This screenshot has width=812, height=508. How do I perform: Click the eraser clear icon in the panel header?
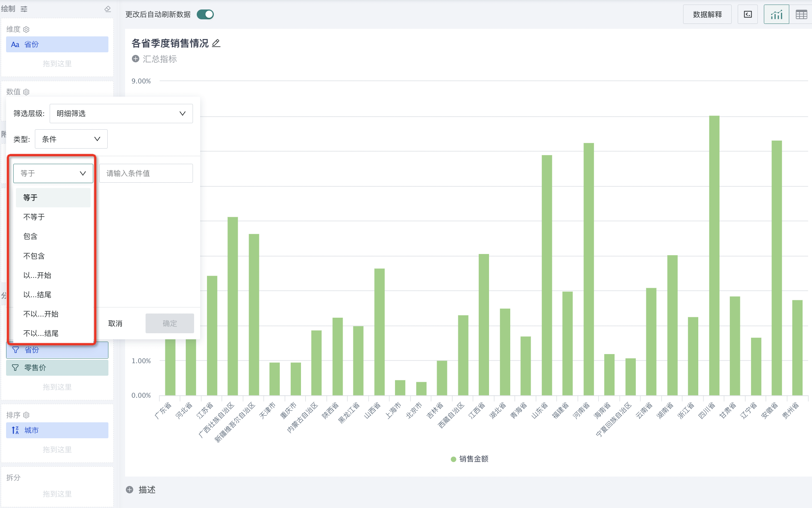(x=108, y=9)
